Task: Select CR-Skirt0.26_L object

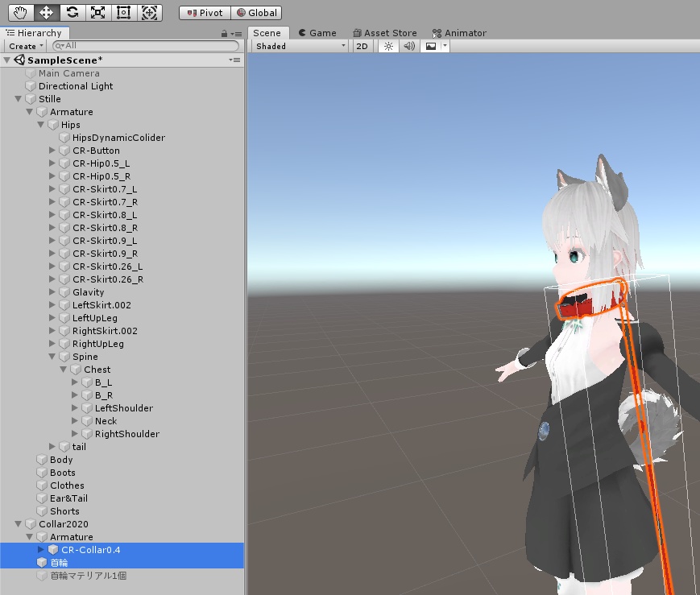Action: pyautogui.click(x=108, y=267)
